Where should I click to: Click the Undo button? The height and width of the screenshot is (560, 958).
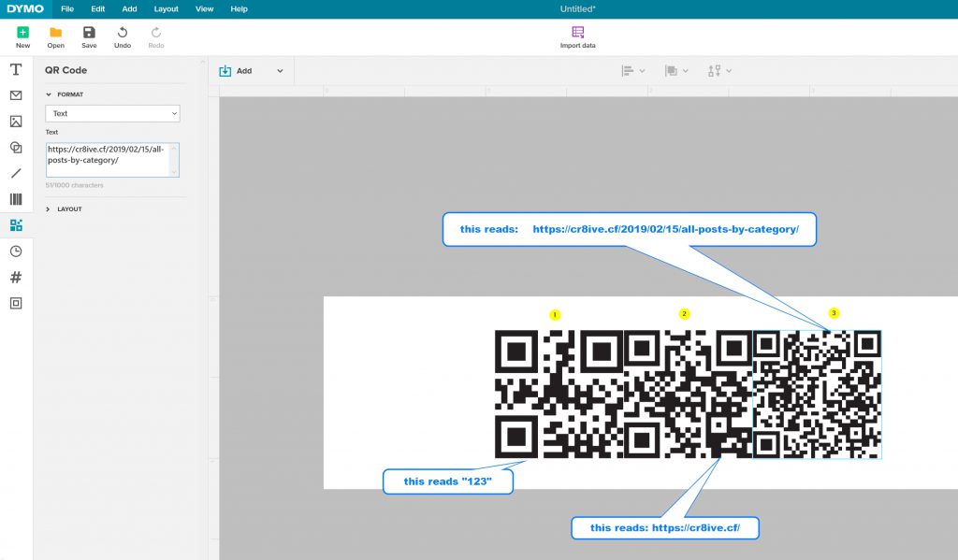tap(123, 36)
